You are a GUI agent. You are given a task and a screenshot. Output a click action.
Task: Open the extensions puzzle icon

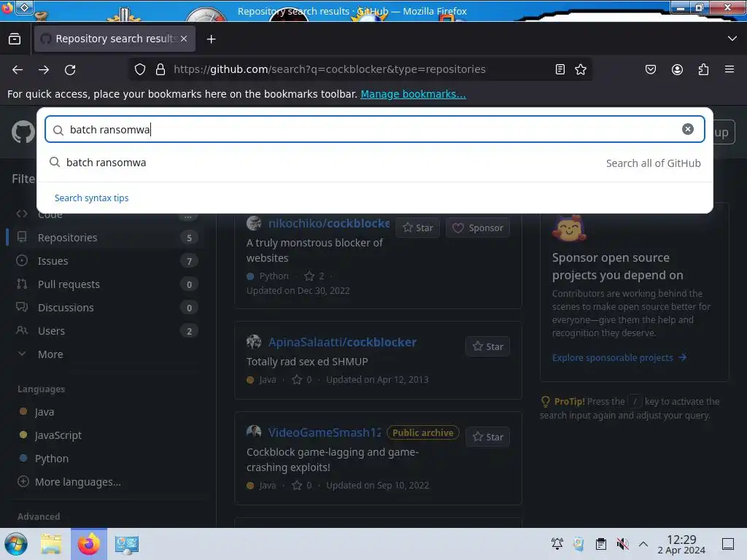703,69
